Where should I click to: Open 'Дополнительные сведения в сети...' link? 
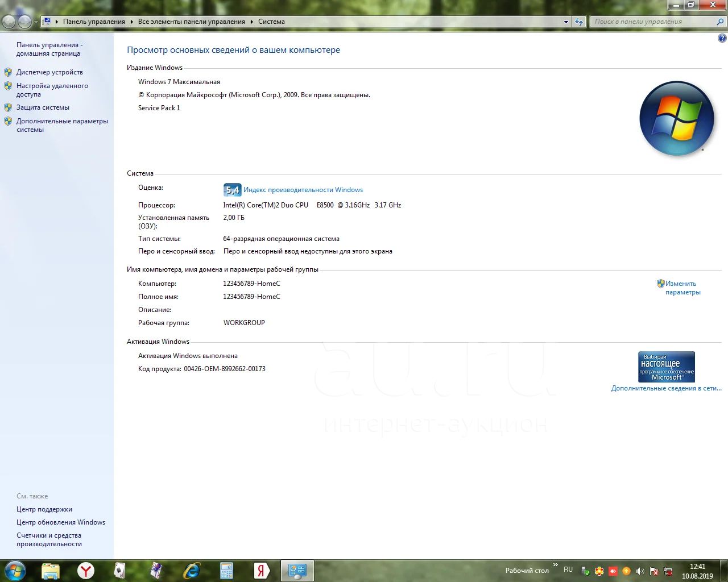pos(666,388)
